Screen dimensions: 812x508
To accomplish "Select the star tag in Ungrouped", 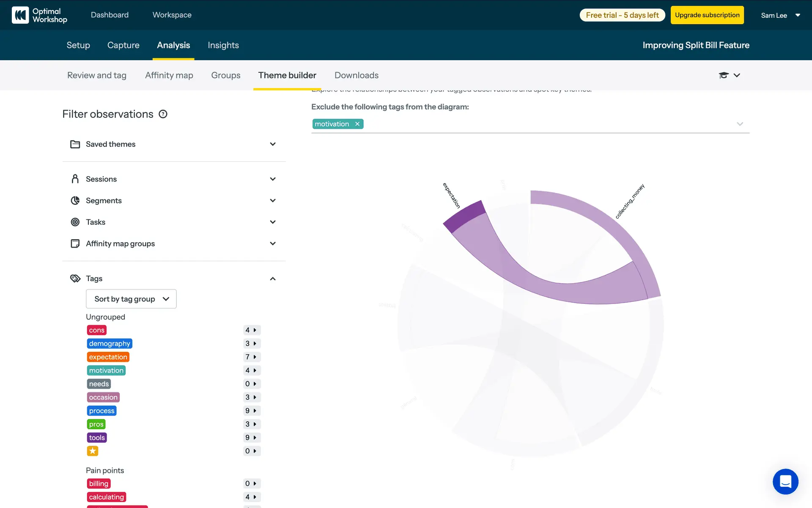I will coord(93,451).
